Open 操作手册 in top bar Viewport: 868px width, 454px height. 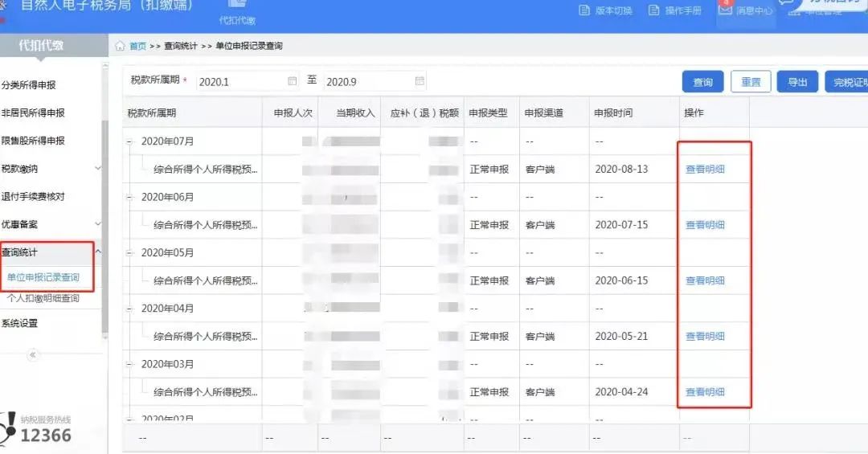[x=675, y=10]
